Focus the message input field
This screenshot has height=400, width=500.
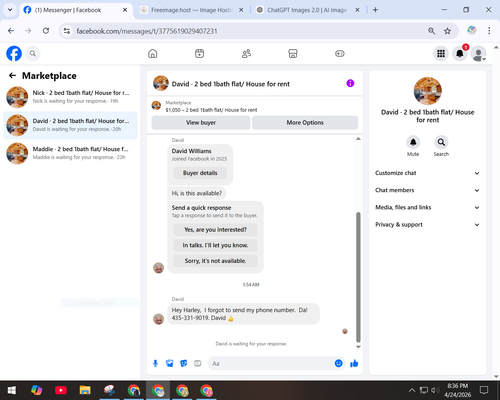pyautogui.click(x=271, y=363)
